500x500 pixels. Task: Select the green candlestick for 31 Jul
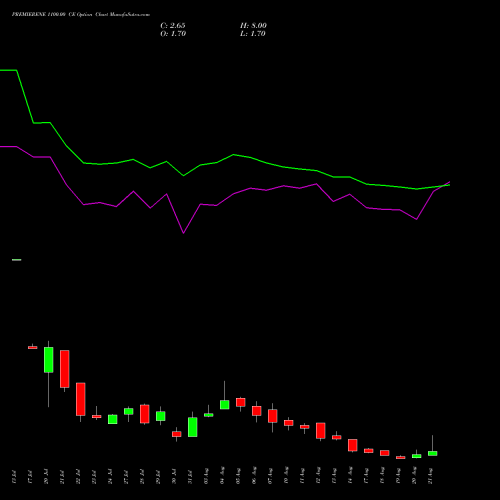coord(193,427)
